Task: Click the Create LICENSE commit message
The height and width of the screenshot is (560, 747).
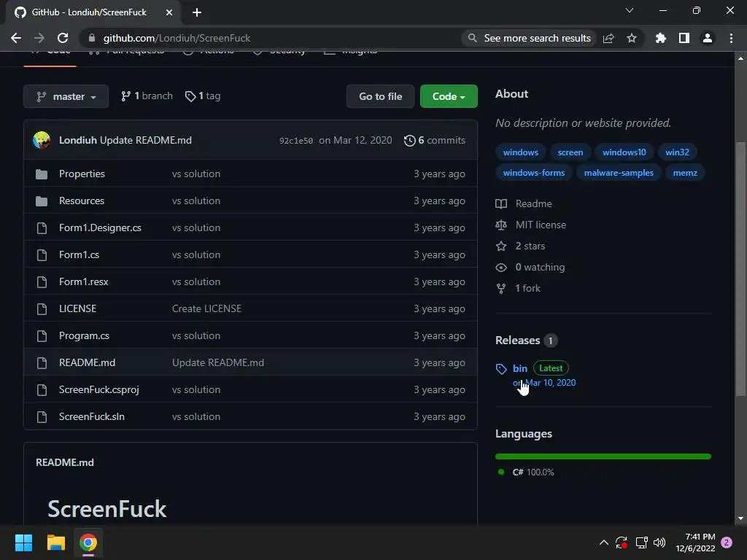Action: tap(206, 308)
